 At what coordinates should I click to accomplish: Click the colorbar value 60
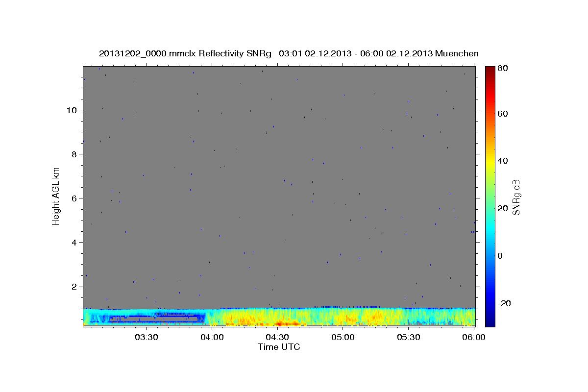click(502, 114)
